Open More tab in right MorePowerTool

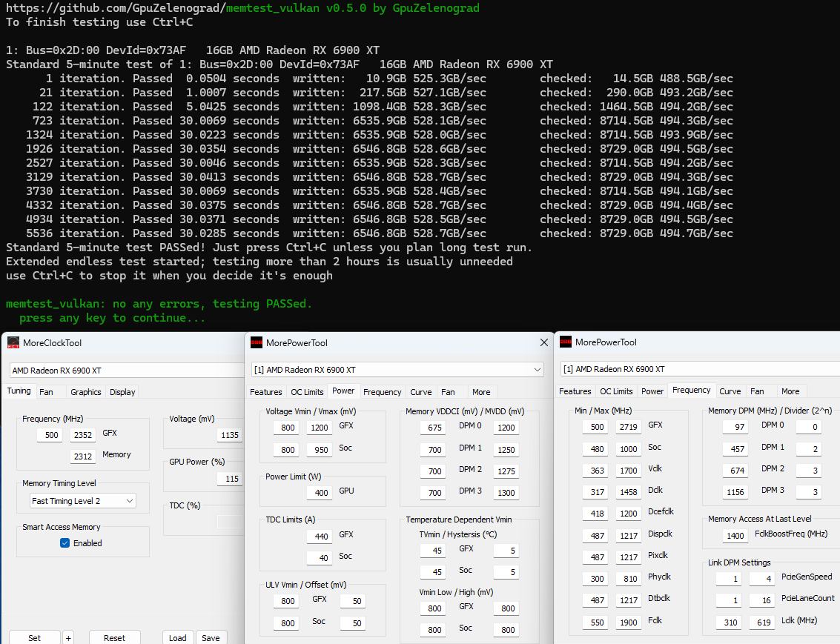click(x=790, y=391)
